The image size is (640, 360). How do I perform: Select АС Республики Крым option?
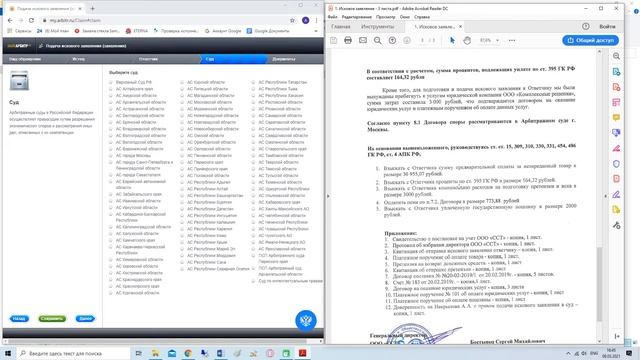point(182,242)
